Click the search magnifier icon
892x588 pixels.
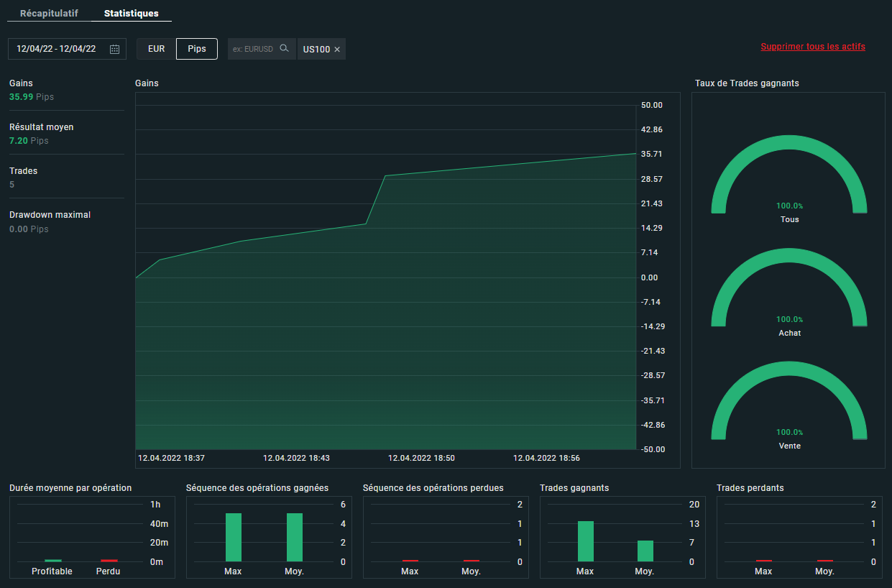[x=284, y=49]
